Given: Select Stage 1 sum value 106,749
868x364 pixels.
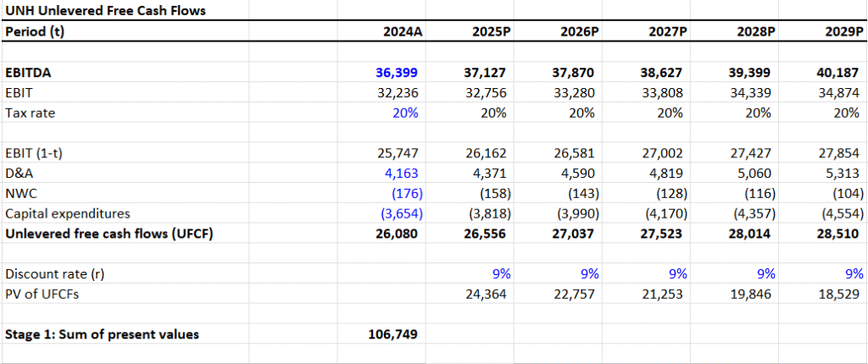Looking at the screenshot, I should (x=395, y=334).
